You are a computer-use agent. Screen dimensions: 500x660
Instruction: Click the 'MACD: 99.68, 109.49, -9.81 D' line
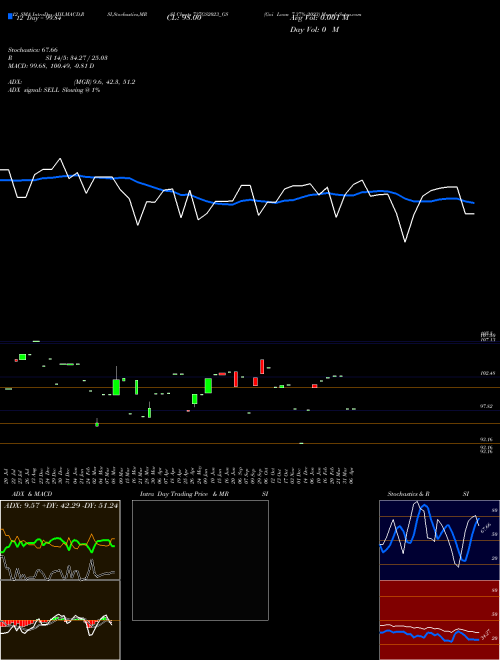click(51, 66)
